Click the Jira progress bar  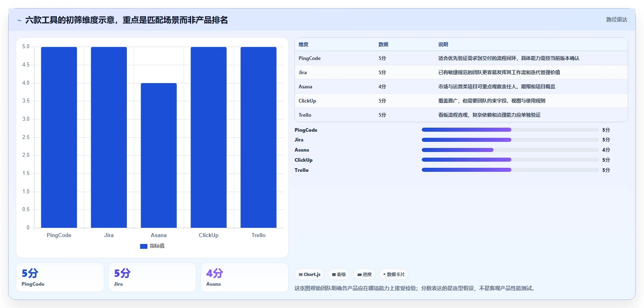[x=510, y=140]
